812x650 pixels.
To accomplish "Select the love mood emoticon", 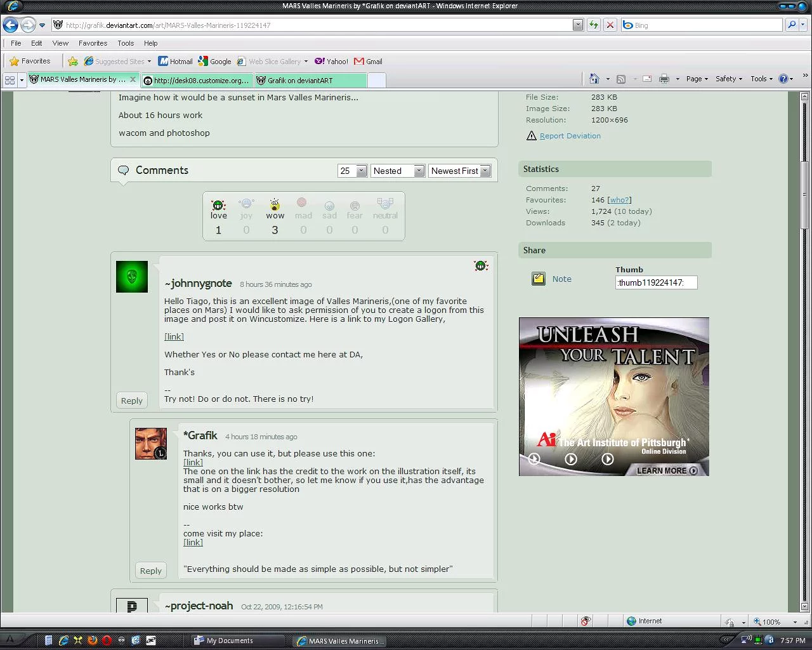I will click(218, 205).
